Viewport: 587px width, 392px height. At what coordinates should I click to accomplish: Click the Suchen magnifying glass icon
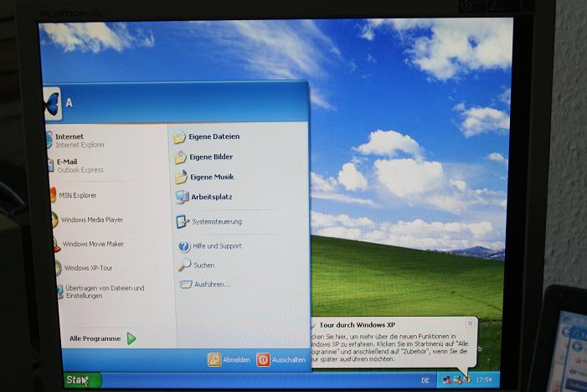point(184,265)
